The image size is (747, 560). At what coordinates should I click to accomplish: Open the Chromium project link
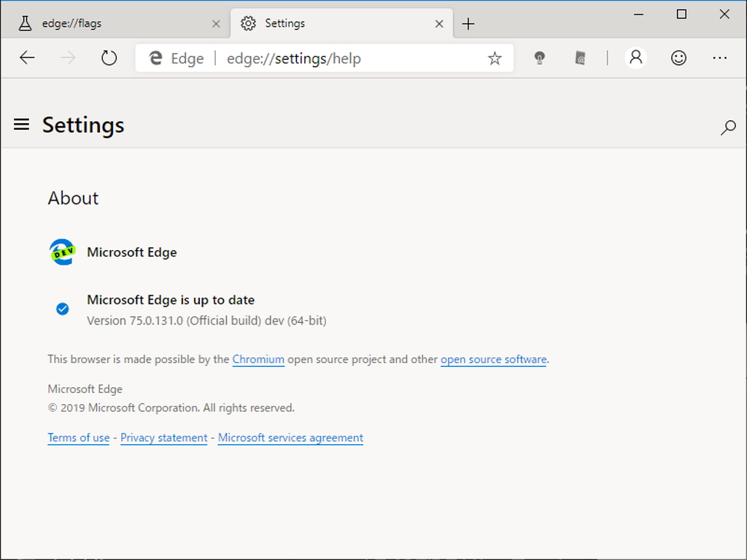pyautogui.click(x=258, y=359)
